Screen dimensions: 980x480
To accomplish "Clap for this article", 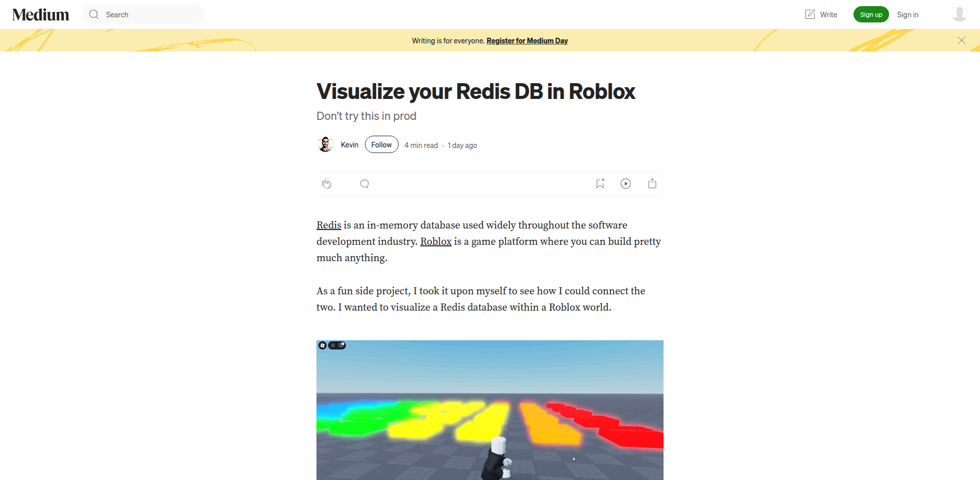I will click(x=327, y=184).
